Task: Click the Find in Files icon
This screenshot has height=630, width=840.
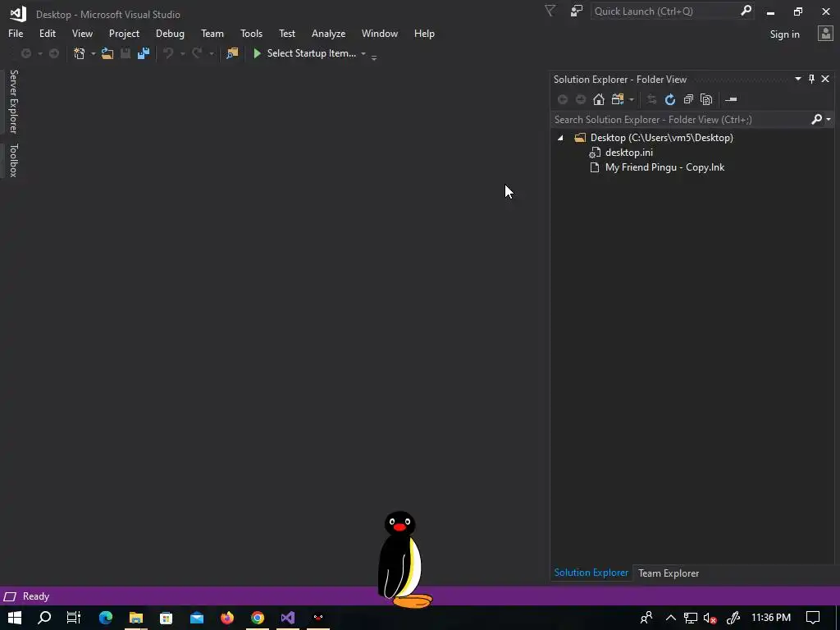Action: pos(232,53)
